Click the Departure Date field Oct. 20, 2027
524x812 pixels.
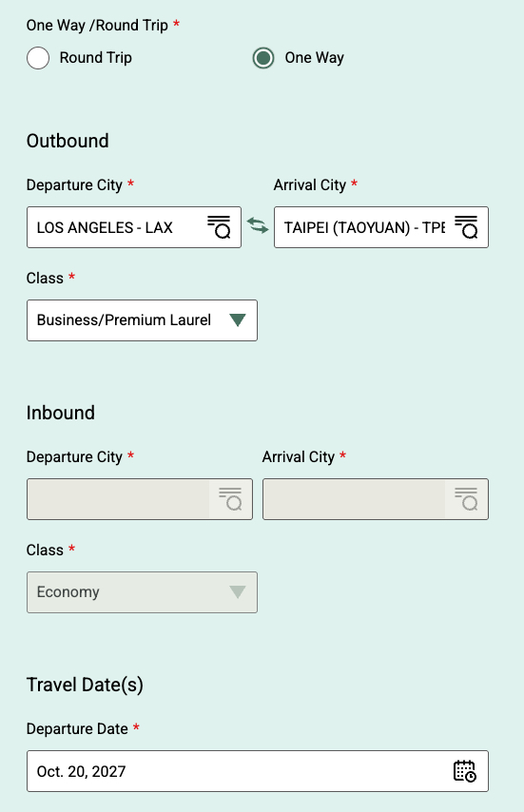(x=258, y=771)
